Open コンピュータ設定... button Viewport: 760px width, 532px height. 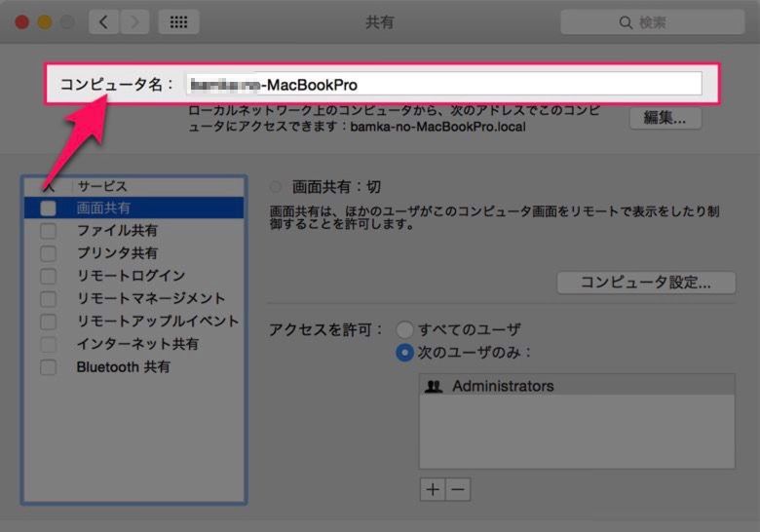pos(645,283)
